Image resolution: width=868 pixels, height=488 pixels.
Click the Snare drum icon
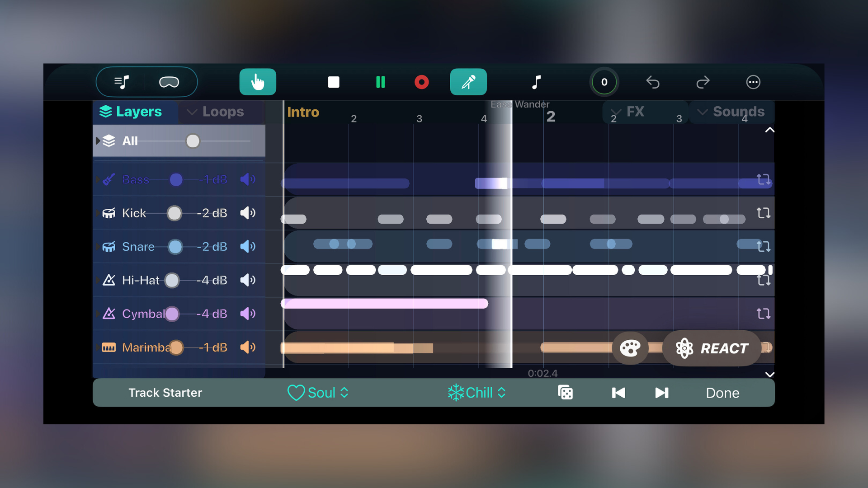108,247
